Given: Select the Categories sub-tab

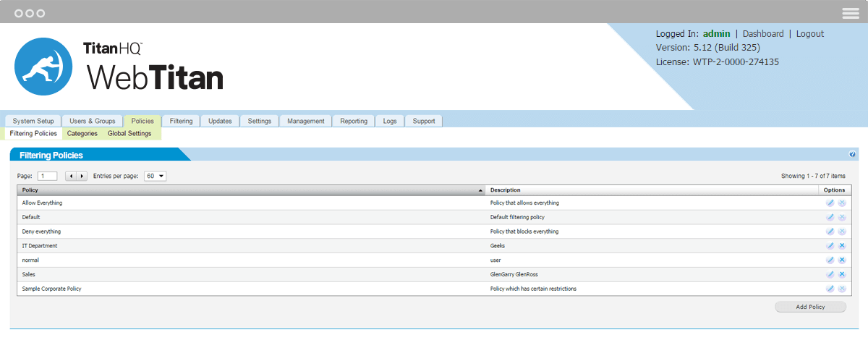Looking at the screenshot, I should click(82, 134).
